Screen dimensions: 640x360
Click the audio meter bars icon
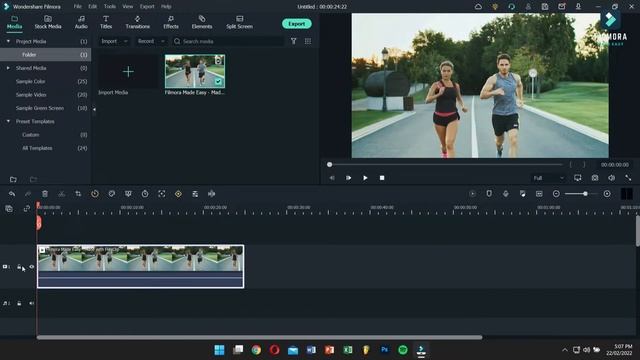[x=627, y=194]
